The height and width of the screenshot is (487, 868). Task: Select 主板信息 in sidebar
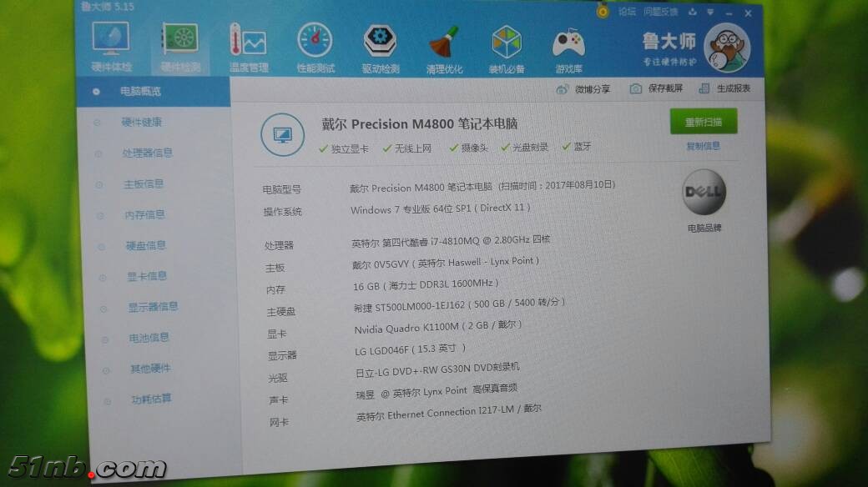144,183
